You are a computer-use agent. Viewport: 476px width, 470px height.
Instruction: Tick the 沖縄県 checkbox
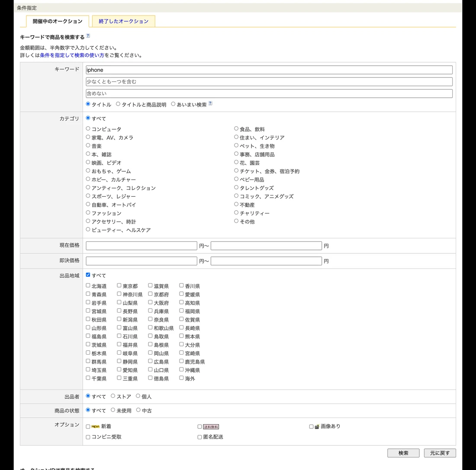coord(181,370)
